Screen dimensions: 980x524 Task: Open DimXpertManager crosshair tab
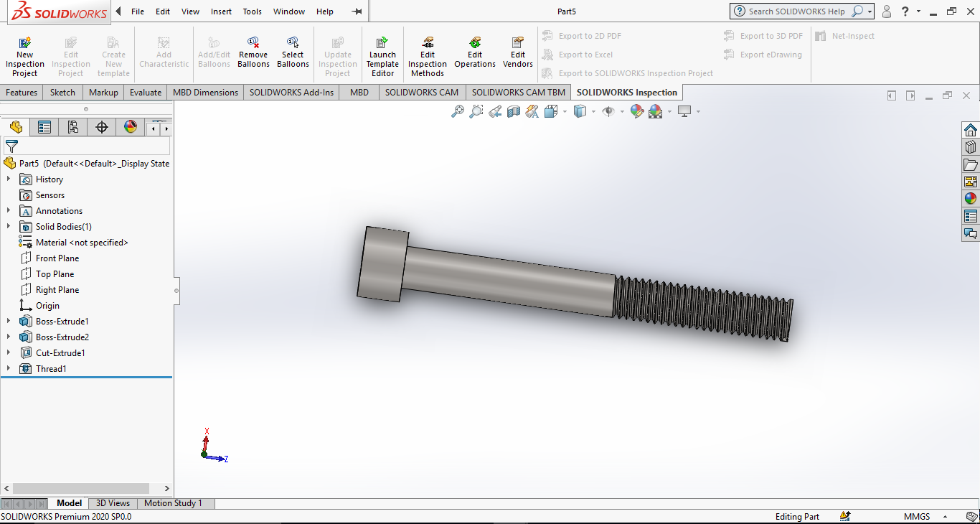click(102, 128)
